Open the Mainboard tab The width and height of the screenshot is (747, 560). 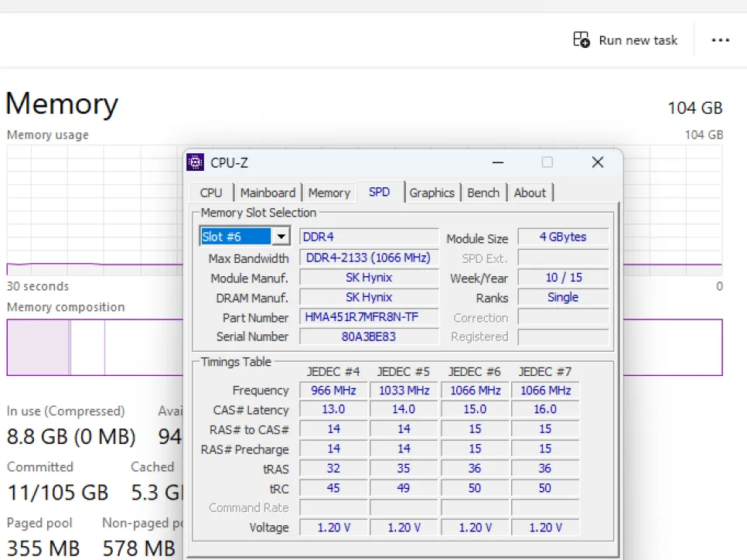(x=268, y=193)
